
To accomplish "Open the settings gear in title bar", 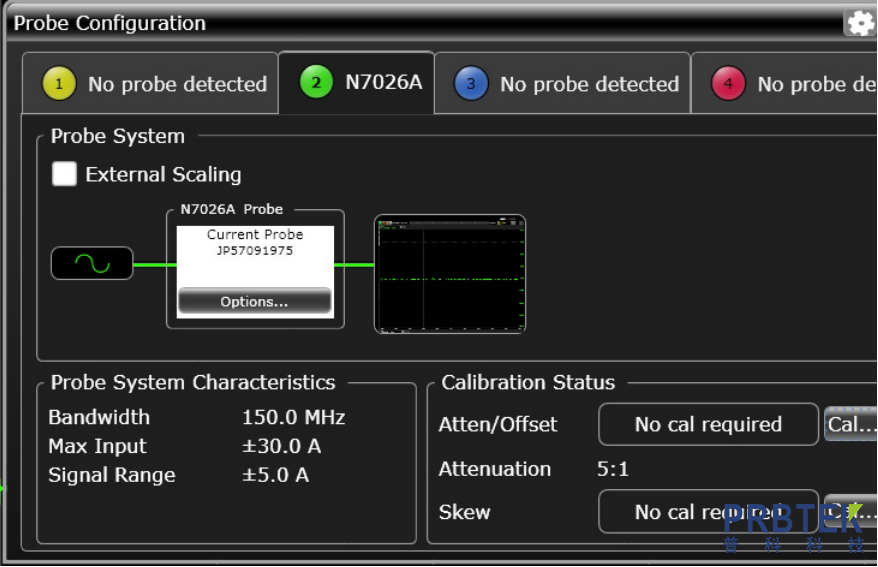I will (x=859, y=23).
